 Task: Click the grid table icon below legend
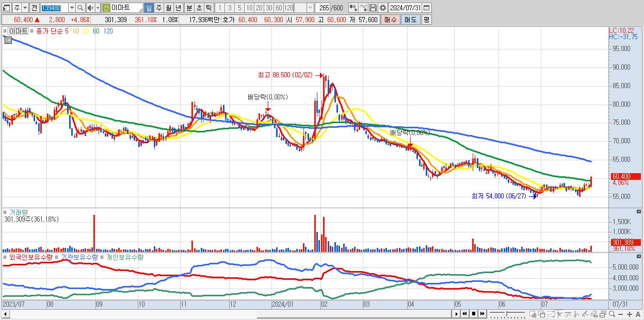pos(8,40)
